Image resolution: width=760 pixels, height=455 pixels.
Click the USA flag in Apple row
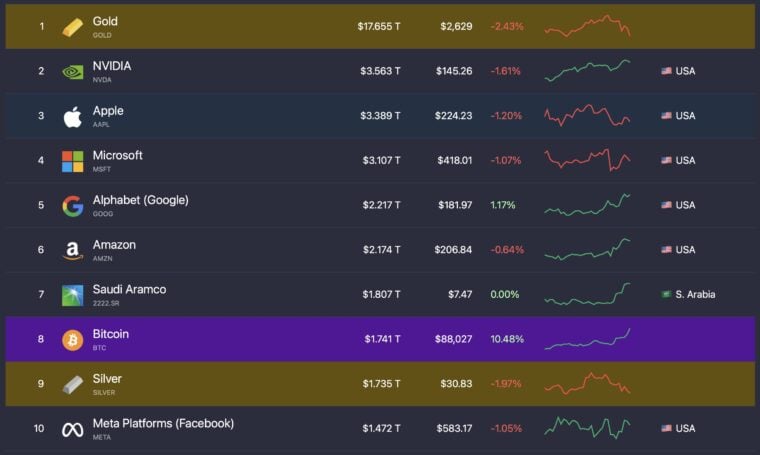point(666,115)
